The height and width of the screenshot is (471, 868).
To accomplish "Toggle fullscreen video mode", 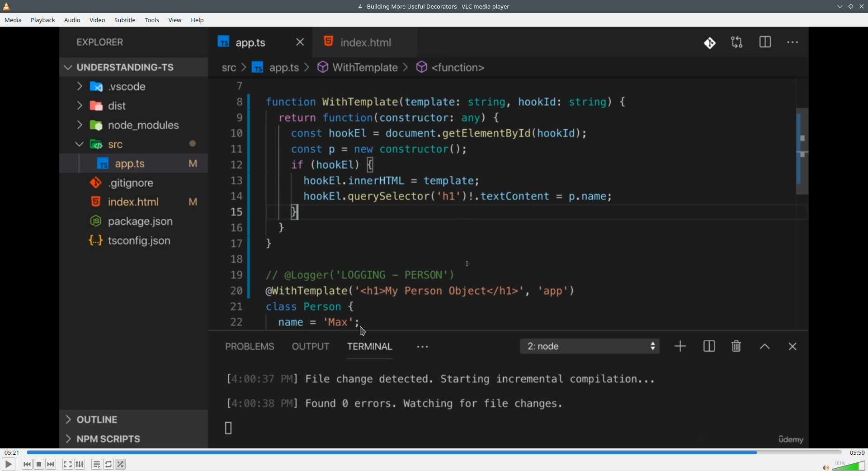I will pyautogui.click(x=68, y=464).
